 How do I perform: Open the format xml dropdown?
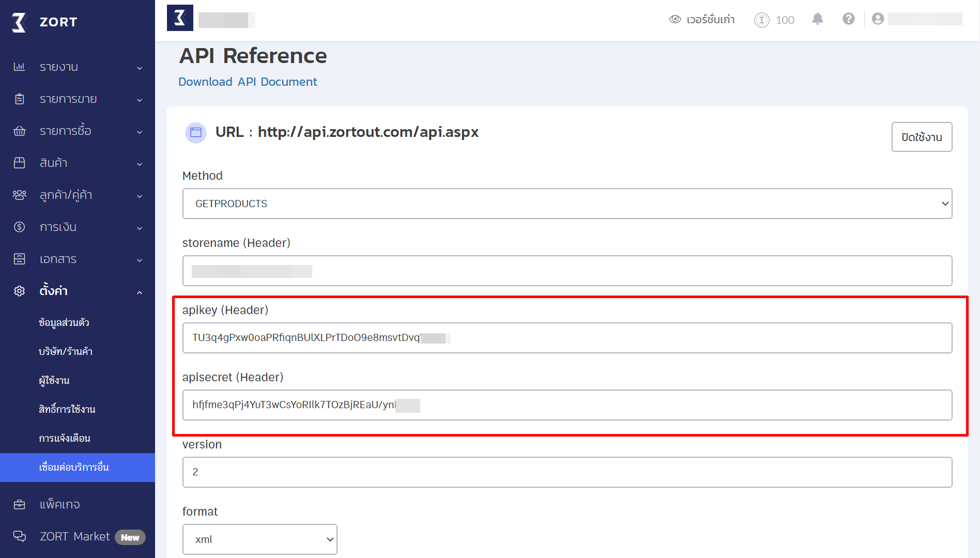[259, 539]
